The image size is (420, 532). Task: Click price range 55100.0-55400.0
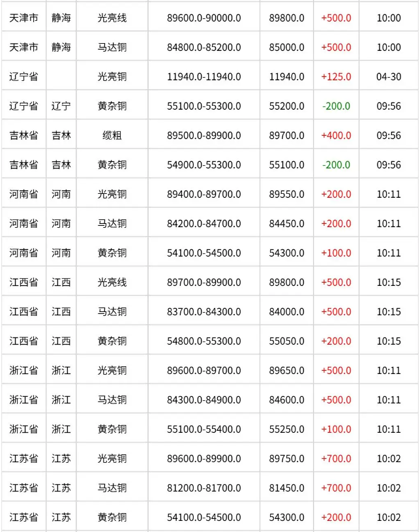click(203, 430)
